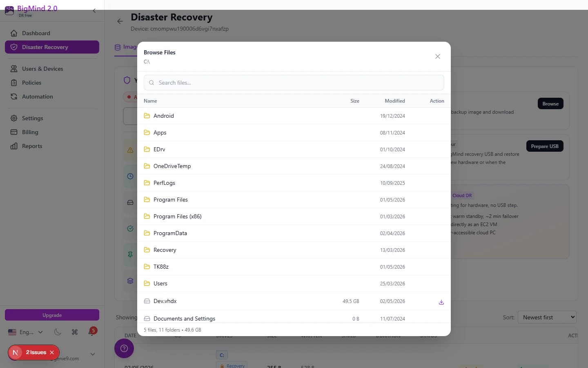588x368 pixels.
Task: Click the Dashboard home icon
Action: point(14,33)
